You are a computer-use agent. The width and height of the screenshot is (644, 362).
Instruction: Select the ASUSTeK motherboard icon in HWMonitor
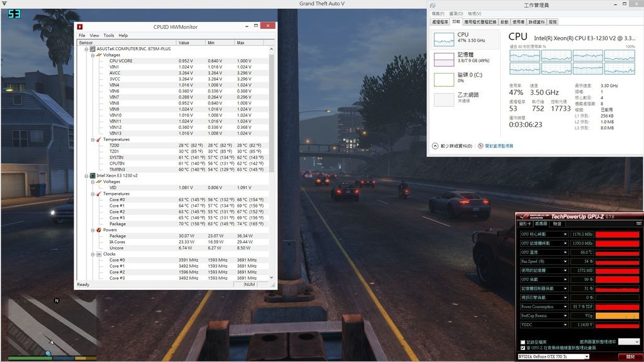[93, 49]
